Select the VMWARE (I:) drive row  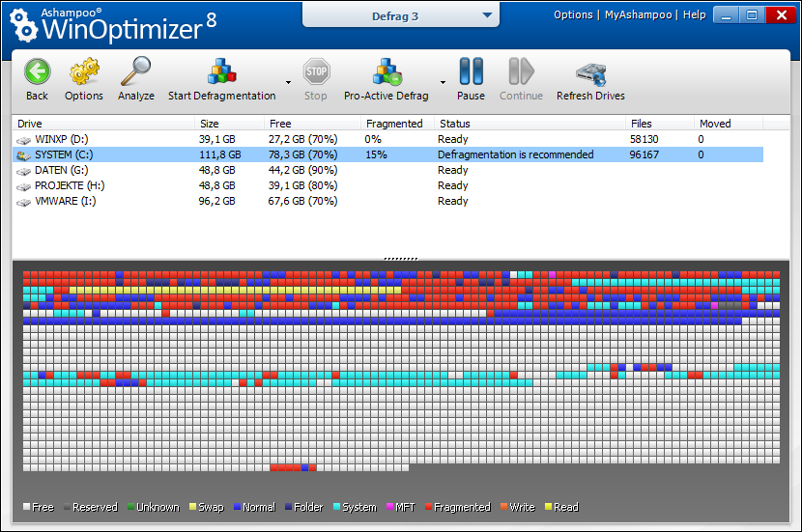(x=387, y=201)
